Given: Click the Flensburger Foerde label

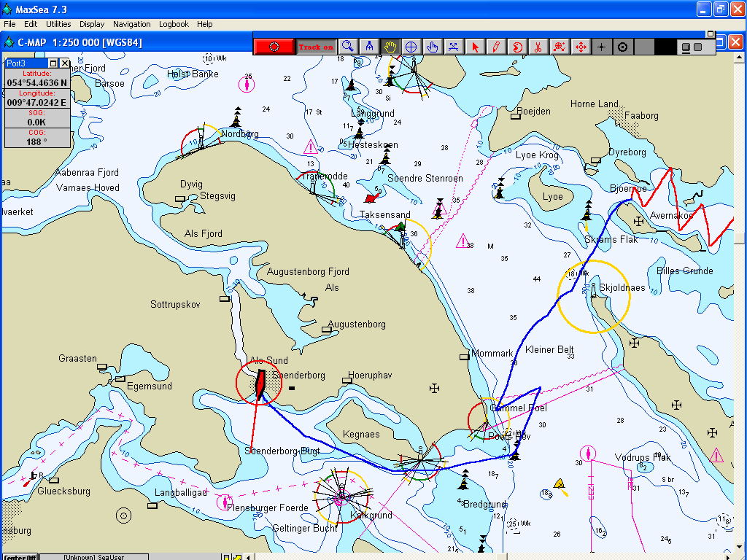Looking at the screenshot, I should [267, 507].
